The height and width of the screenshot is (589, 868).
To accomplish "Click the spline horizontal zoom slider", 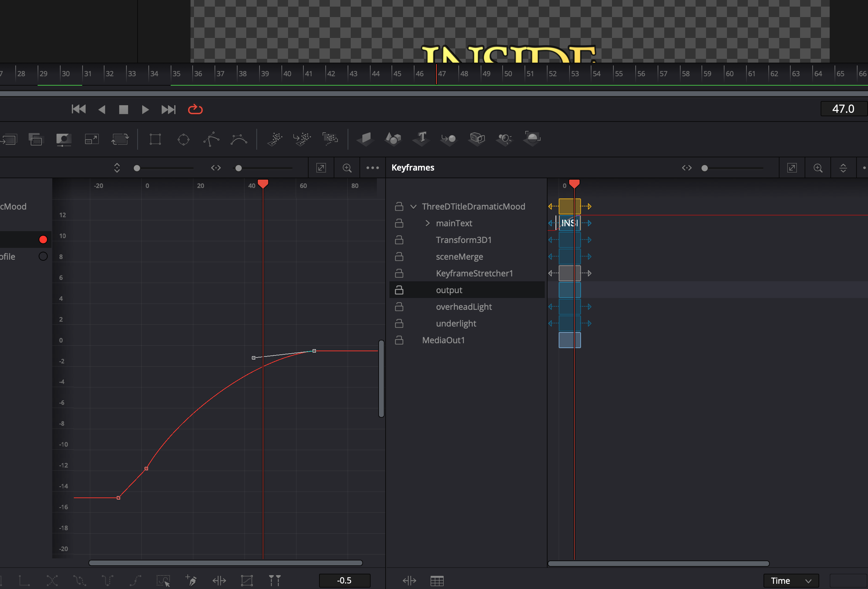I will click(263, 168).
